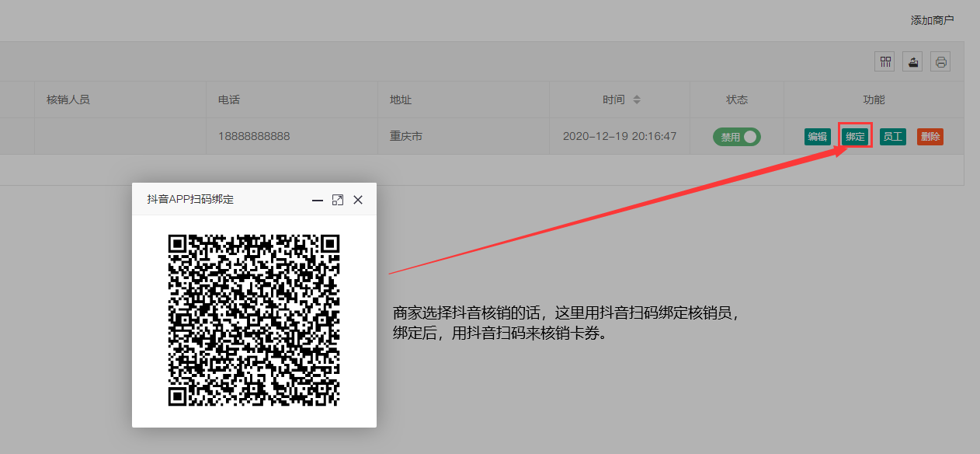Click the 状态 column header
This screenshot has height=454, width=980.
click(x=737, y=100)
